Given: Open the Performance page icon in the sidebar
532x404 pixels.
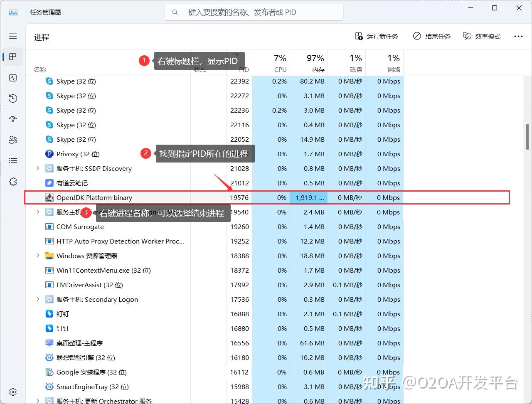Looking at the screenshot, I should click(13, 78).
